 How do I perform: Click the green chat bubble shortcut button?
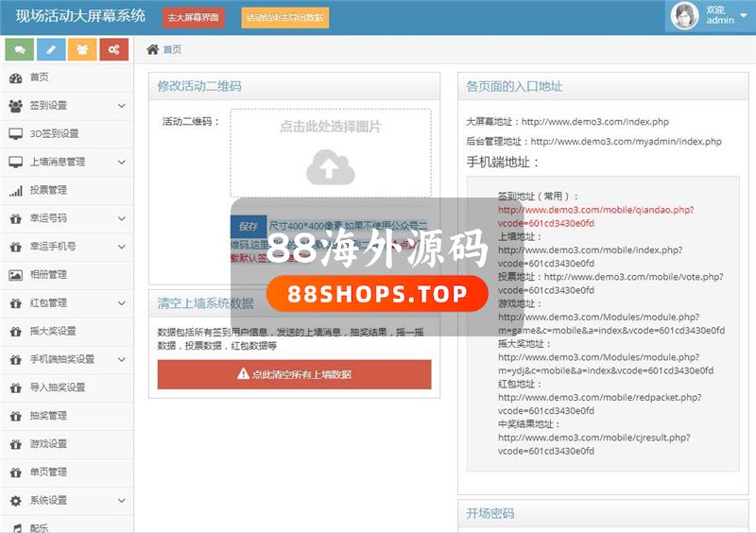tap(19, 49)
